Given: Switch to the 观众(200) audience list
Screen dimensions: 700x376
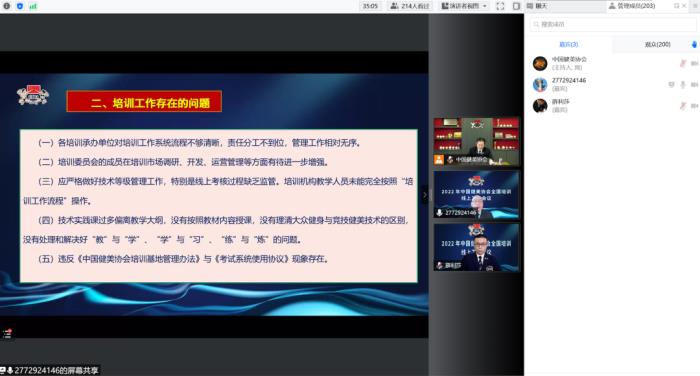Looking at the screenshot, I should [x=658, y=44].
